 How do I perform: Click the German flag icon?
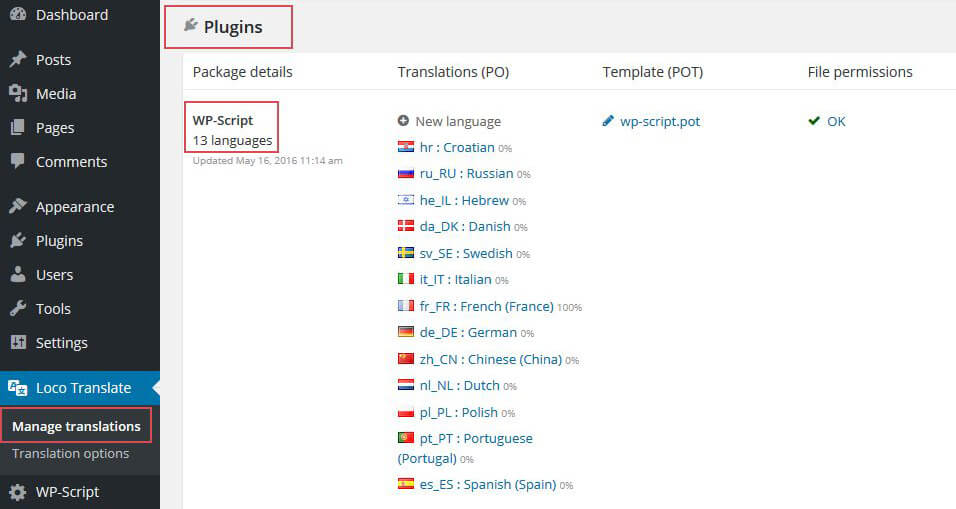pos(405,332)
